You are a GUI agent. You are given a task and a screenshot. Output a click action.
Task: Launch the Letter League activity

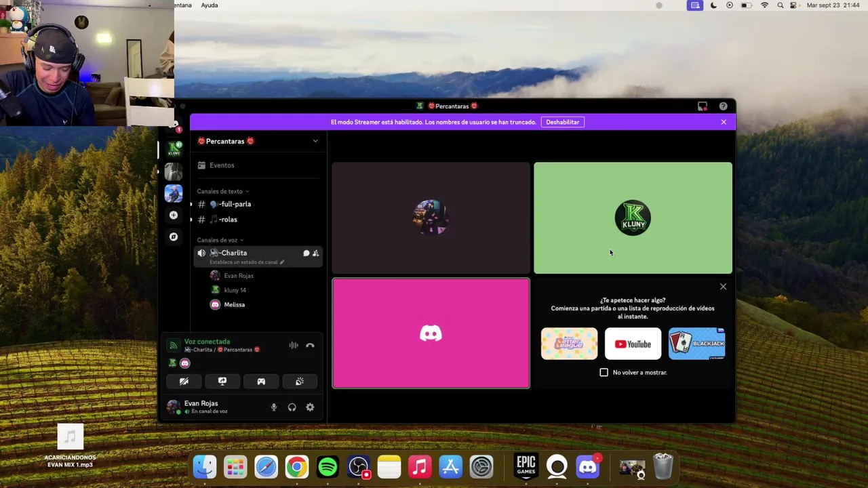click(x=569, y=344)
